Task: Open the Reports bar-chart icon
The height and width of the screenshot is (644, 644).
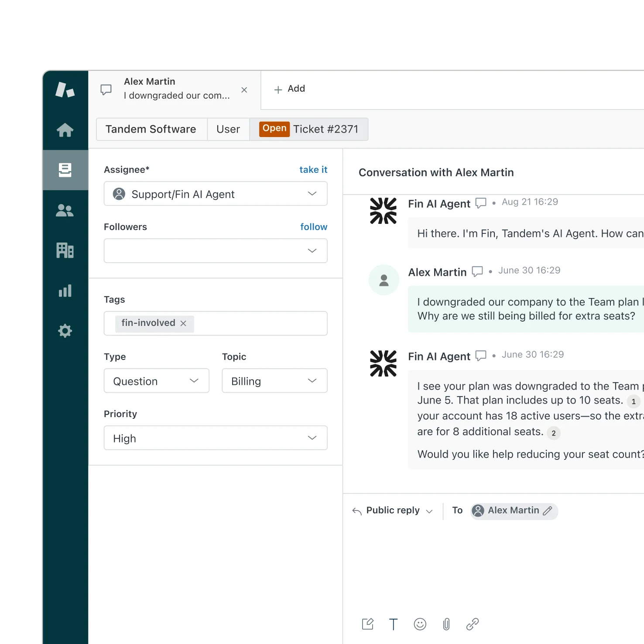Action: (65, 291)
